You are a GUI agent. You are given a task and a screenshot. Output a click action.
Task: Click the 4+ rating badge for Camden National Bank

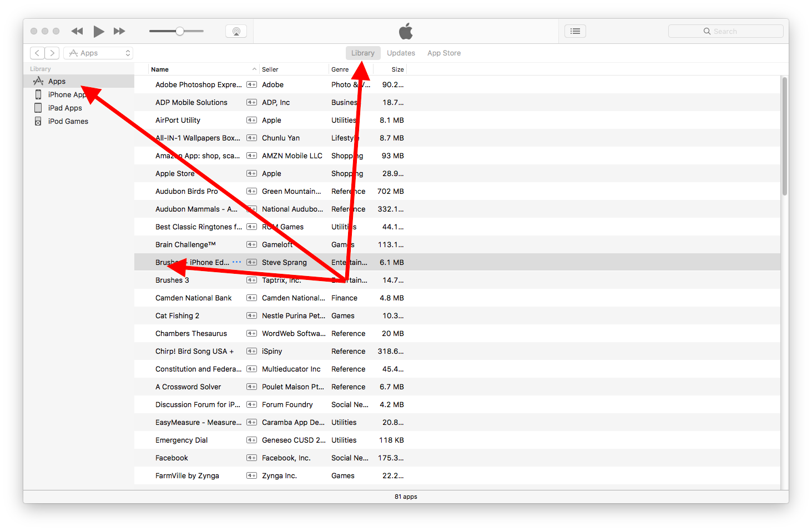pyautogui.click(x=251, y=298)
